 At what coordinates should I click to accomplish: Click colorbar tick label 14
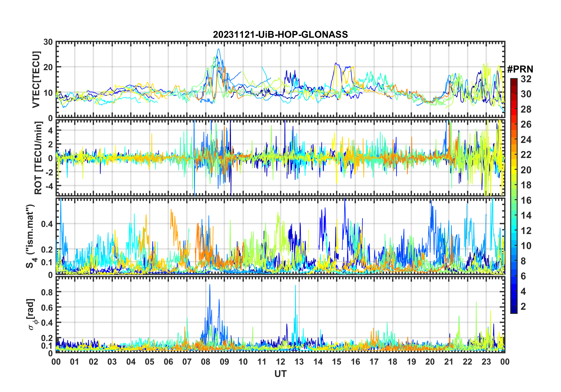[526, 215]
